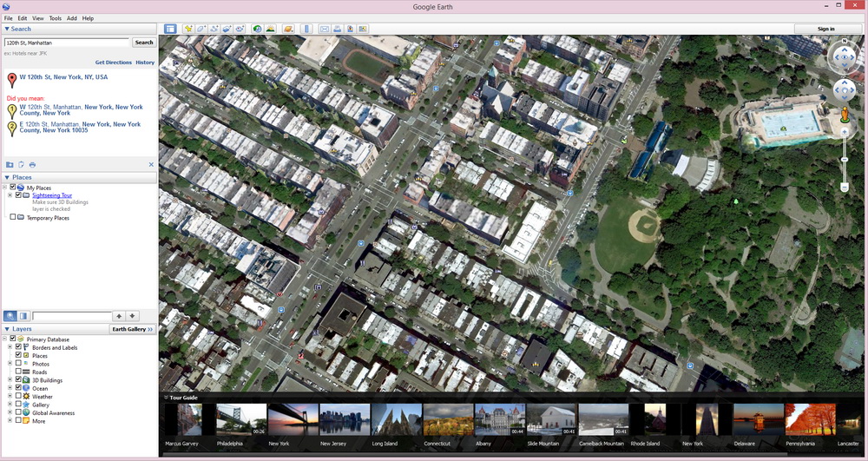This screenshot has width=868, height=461.
Task: Open the File menu
Action: point(9,18)
